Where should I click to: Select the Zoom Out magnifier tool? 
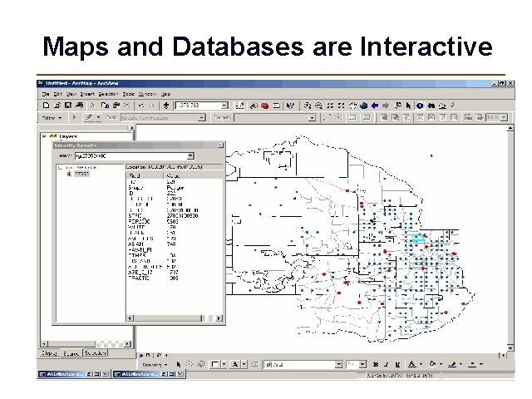coord(318,106)
